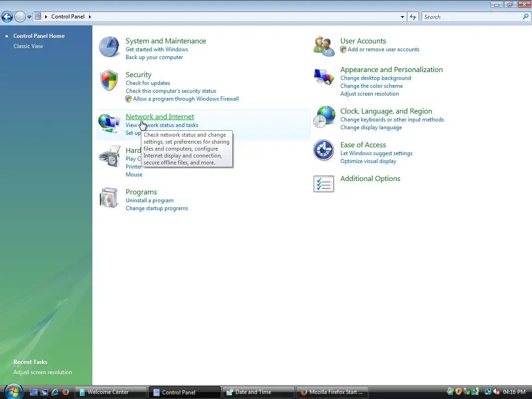Viewport: 532px width, 399px height.
Task: Click Back up your computer
Action: (154, 57)
